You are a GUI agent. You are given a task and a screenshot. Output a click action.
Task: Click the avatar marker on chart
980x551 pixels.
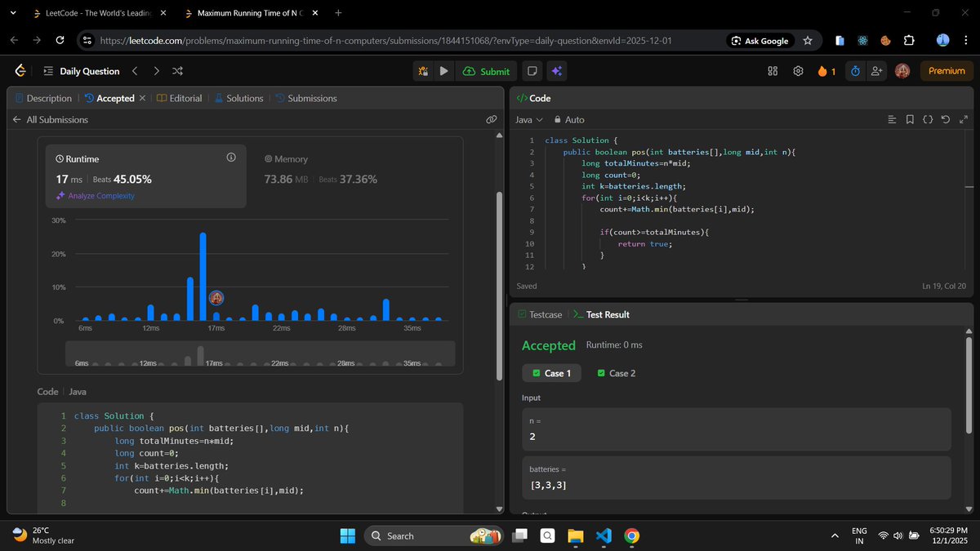pyautogui.click(x=216, y=298)
